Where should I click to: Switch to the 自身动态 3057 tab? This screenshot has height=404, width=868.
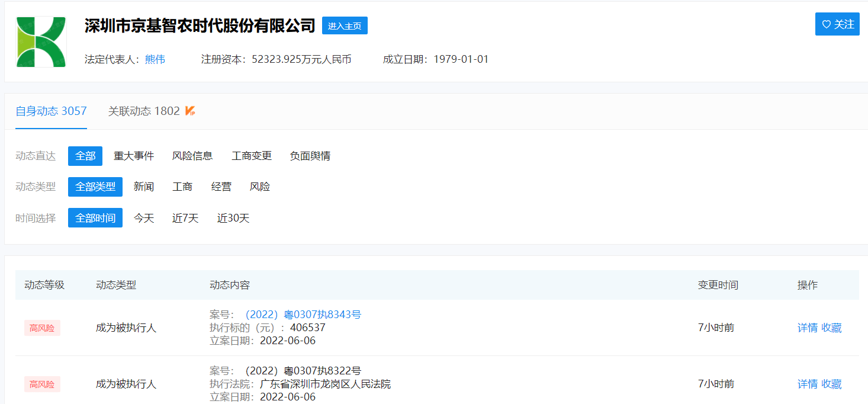click(51, 111)
